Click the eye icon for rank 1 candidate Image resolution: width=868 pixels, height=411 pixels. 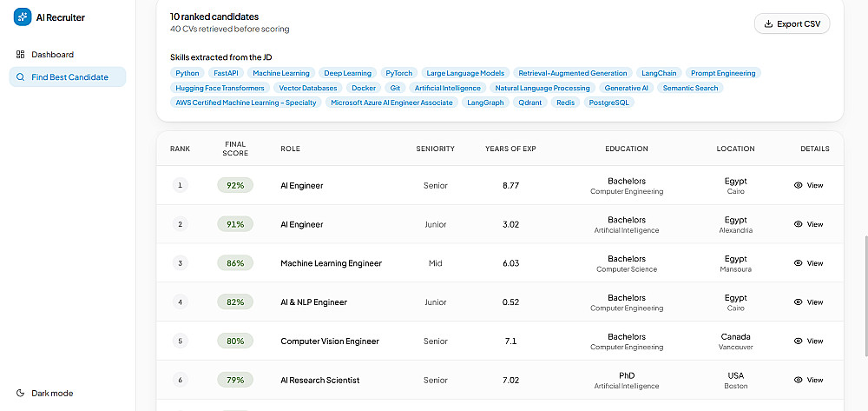click(799, 186)
